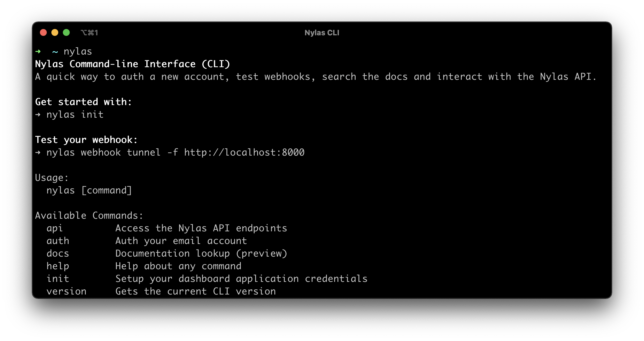Screen dimensions: 644x341
Task: Click the tilde home directory symbol
Action: tap(55, 52)
